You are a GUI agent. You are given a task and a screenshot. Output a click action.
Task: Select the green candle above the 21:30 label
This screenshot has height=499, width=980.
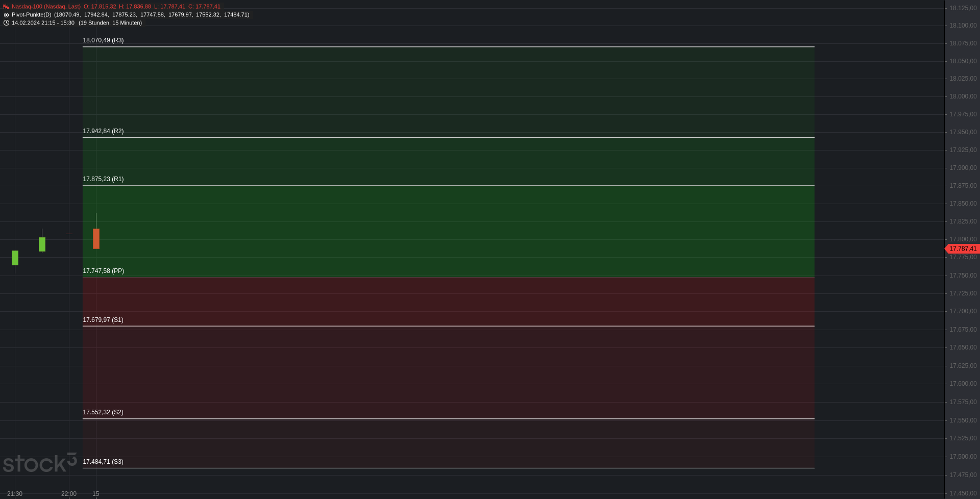(x=15, y=258)
